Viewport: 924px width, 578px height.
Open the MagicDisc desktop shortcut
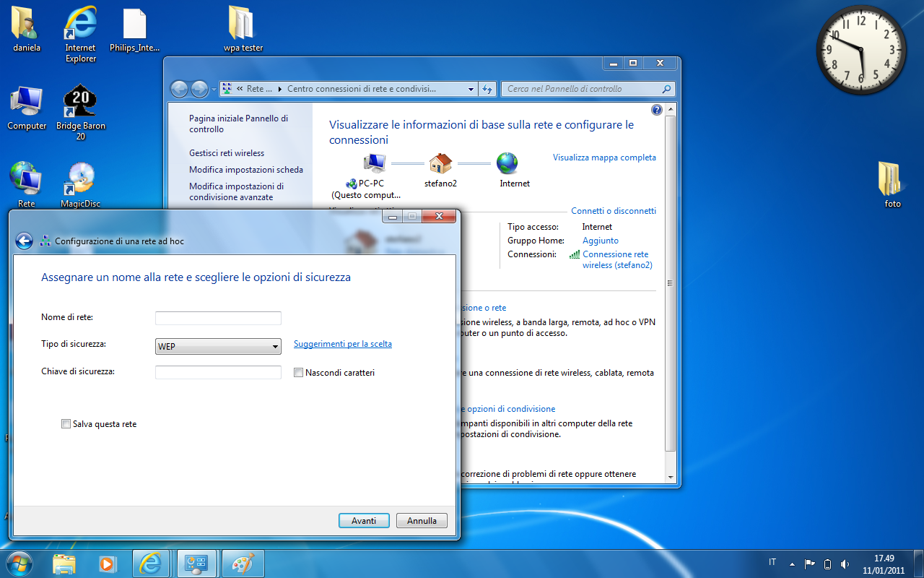coord(80,181)
